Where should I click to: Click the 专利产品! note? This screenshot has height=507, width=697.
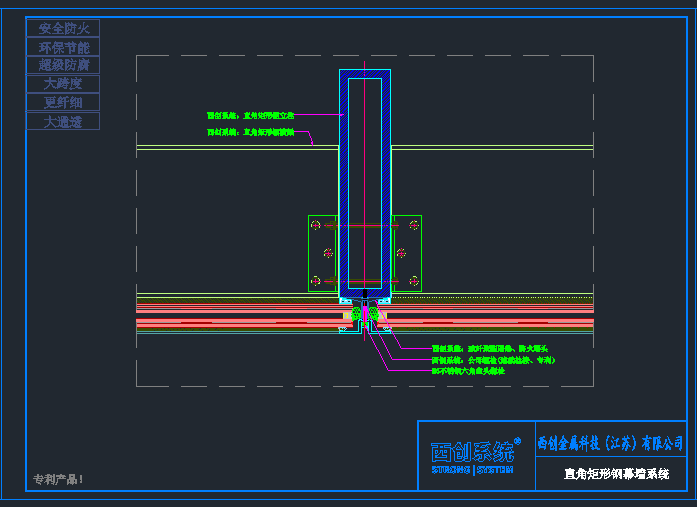click(x=58, y=479)
